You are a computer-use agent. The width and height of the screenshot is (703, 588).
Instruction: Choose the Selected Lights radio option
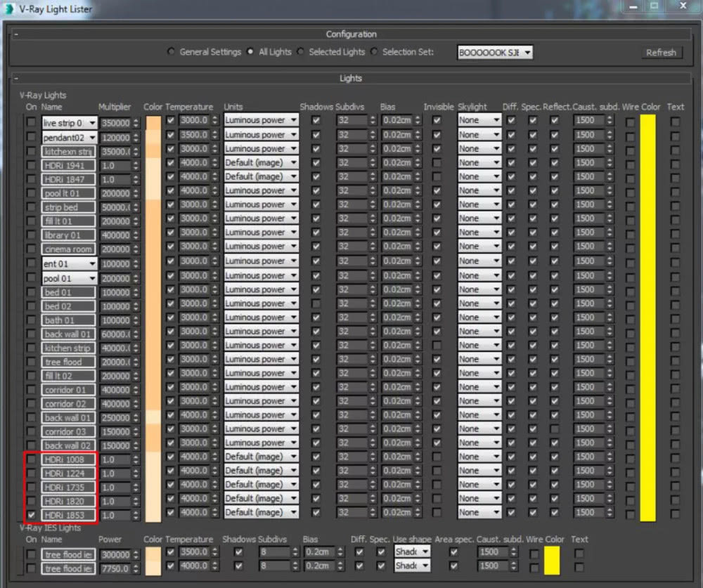[x=300, y=52]
